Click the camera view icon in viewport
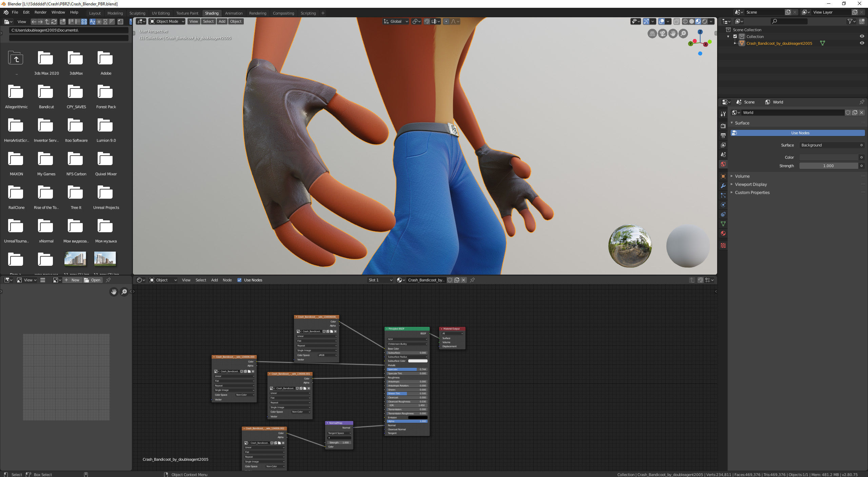Screen dimensions: 868x477 click(662, 34)
